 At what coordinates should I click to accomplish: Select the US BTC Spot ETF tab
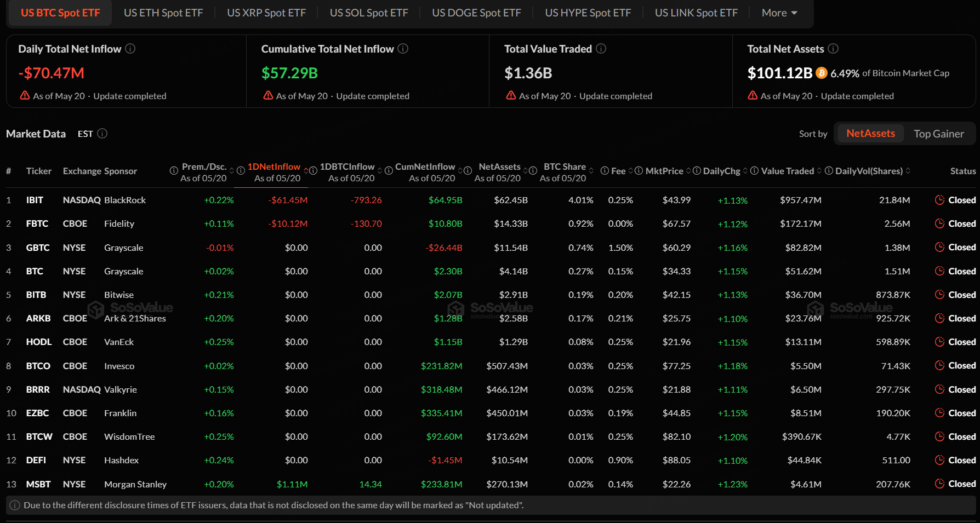(60, 13)
